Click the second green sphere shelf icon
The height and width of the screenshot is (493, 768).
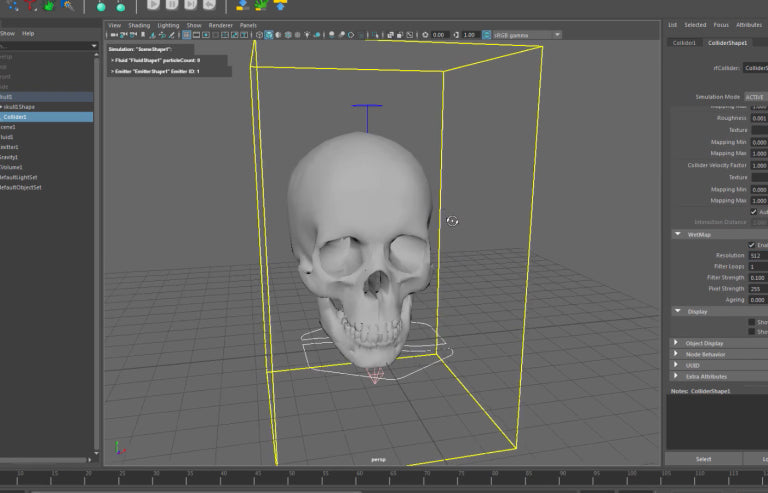[120, 6]
